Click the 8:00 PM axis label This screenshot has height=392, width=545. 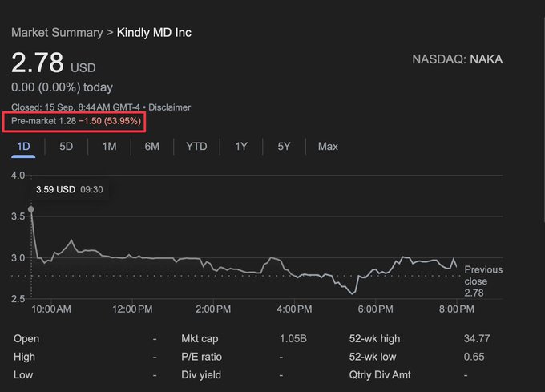point(457,309)
